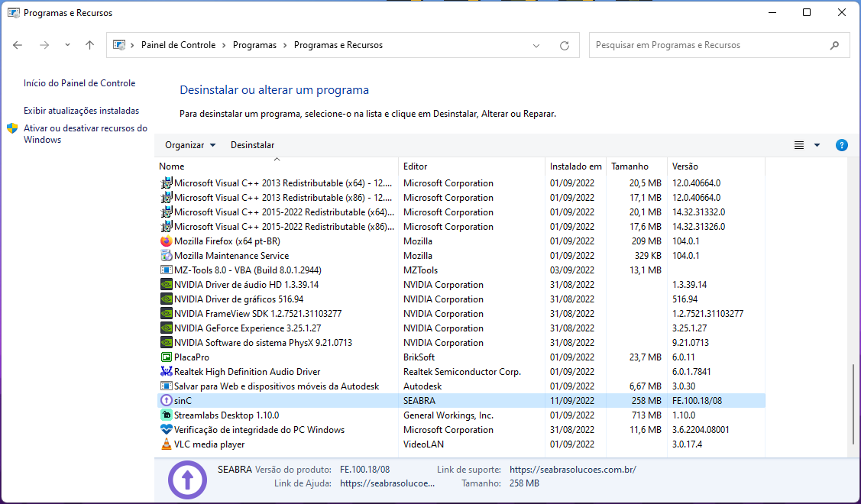
Task: Click Verificação de integridade do PC icon
Action: (167, 430)
